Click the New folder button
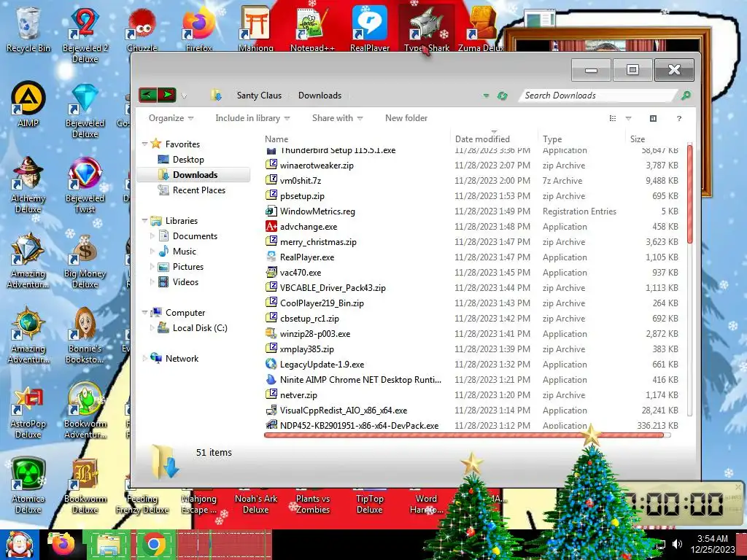This screenshot has height=560, width=747. point(406,118)
